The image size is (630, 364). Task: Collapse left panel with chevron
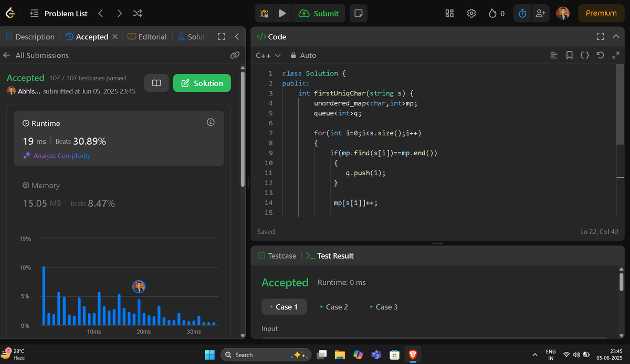[237, 37]
